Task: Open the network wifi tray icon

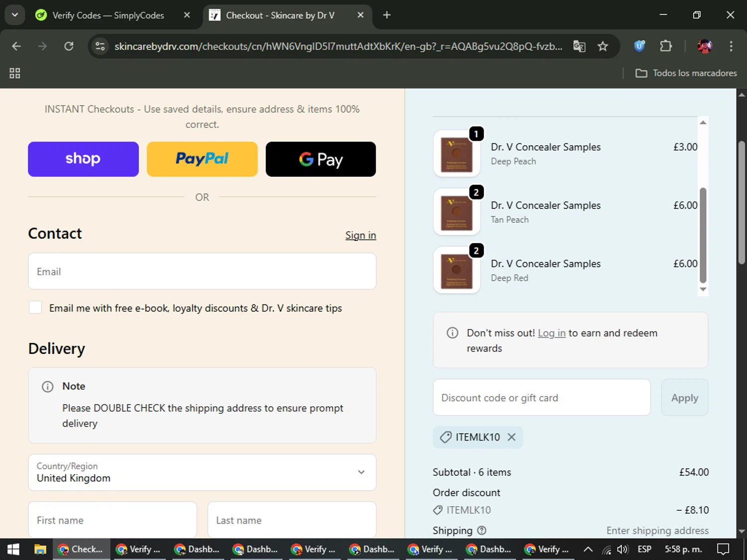Action: pyautogui.click(x=606, y=549)
